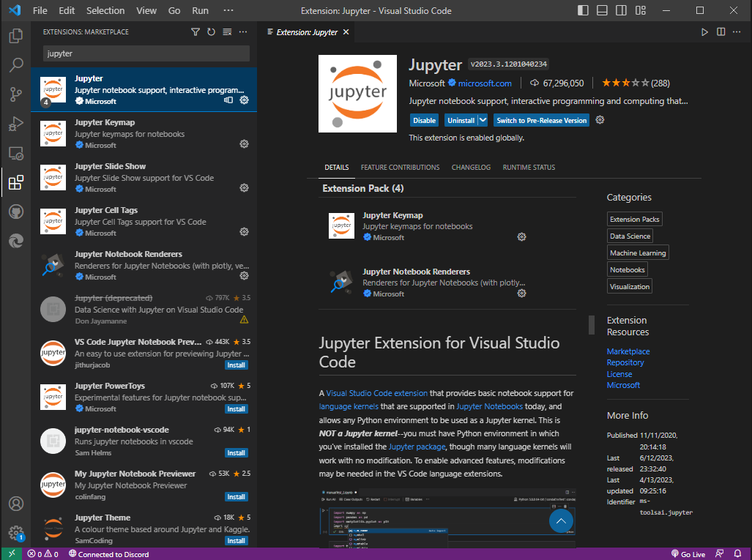Open Extensions view more actions menu
Screen dimensions: 752x560
point(243,31)
